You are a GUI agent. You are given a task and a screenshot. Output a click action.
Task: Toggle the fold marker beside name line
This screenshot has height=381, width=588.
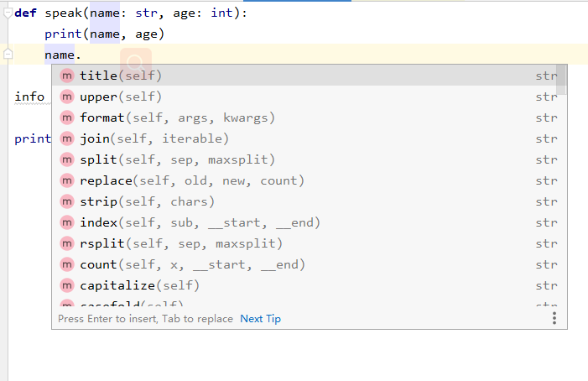tap(8, 55)
